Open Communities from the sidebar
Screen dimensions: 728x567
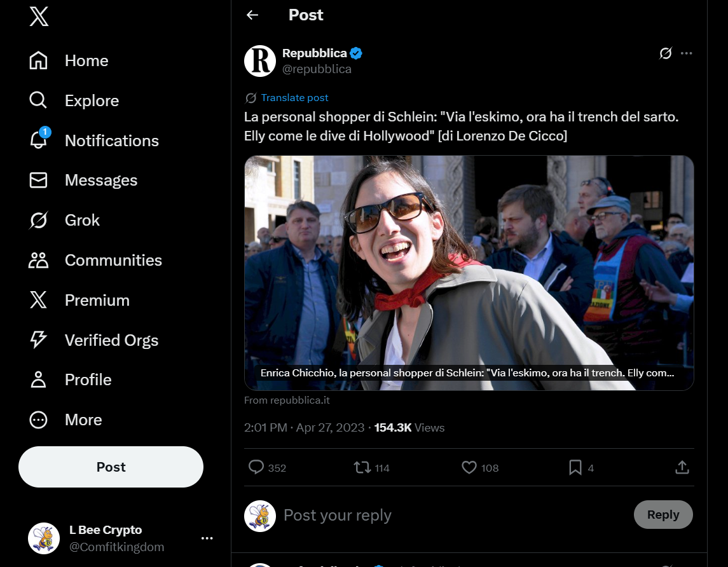(39, 260)
